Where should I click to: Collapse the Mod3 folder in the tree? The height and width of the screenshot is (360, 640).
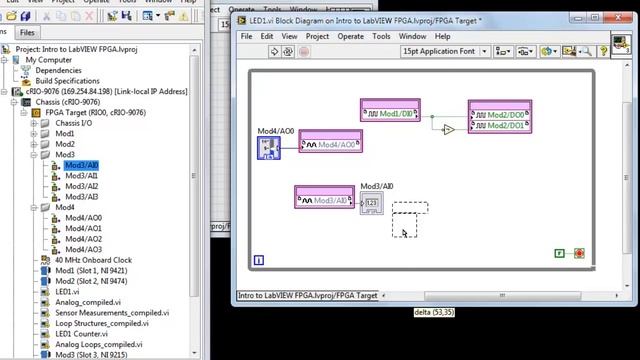coord(34,155)
